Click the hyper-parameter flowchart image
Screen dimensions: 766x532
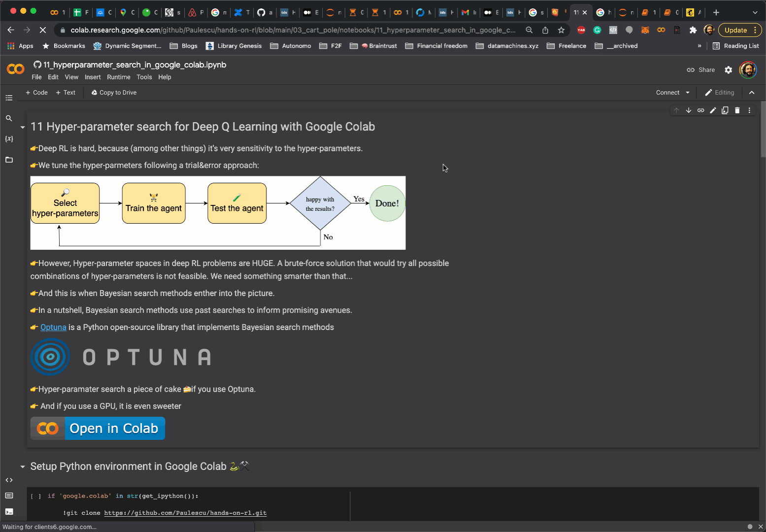(x=218, y=213)
